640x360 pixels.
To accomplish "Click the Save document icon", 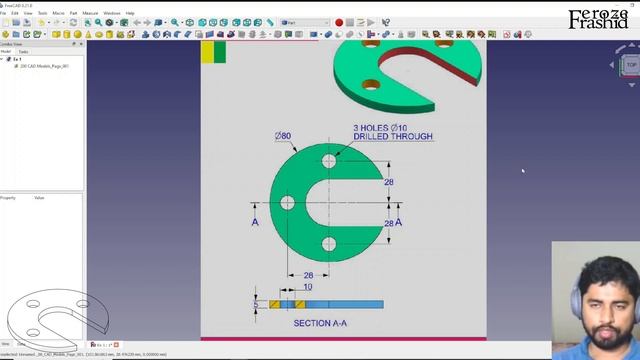I will point(27,22).
